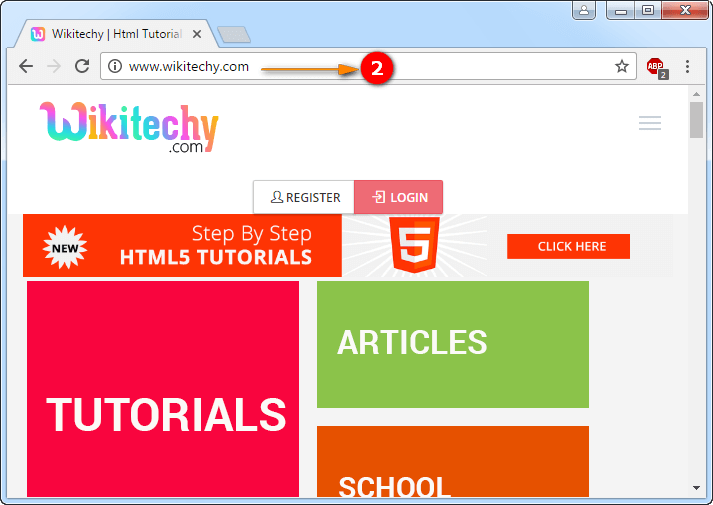Click the LOGIN button
Image resolution: width=713 pixels, height=505 pixels.
click(399, 197)
